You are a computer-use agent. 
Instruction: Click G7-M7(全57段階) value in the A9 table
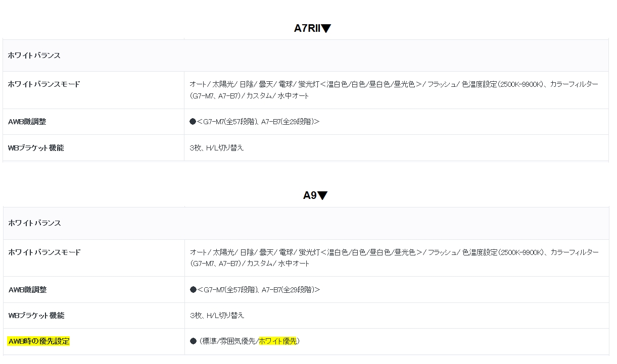click(231, 290)
